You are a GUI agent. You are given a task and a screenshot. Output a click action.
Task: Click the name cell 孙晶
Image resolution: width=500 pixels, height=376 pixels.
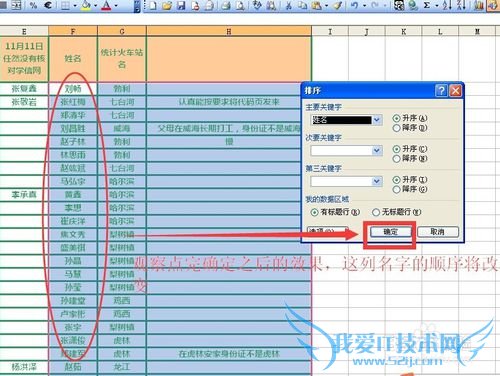coord(73,261)
